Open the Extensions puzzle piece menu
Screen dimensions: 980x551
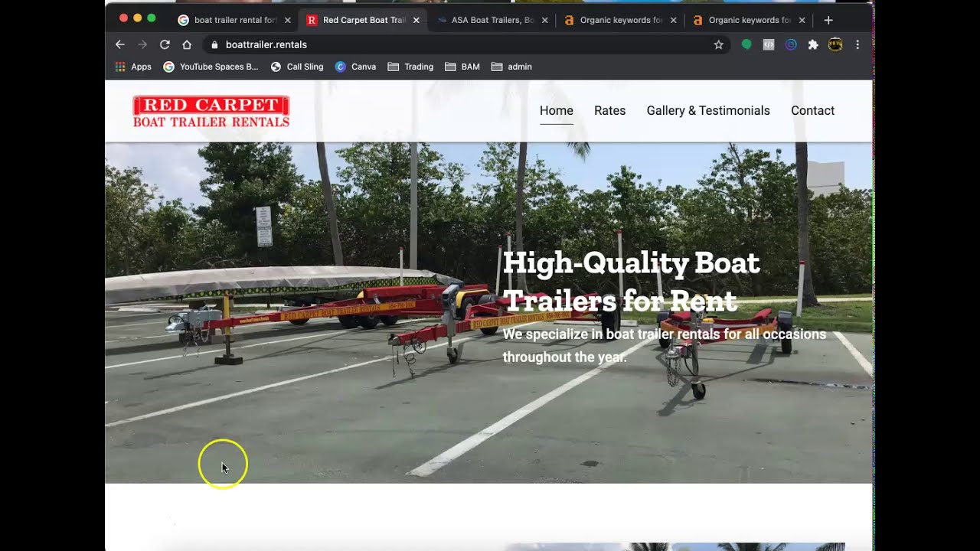pyautogui.click(x=813, y=44)
